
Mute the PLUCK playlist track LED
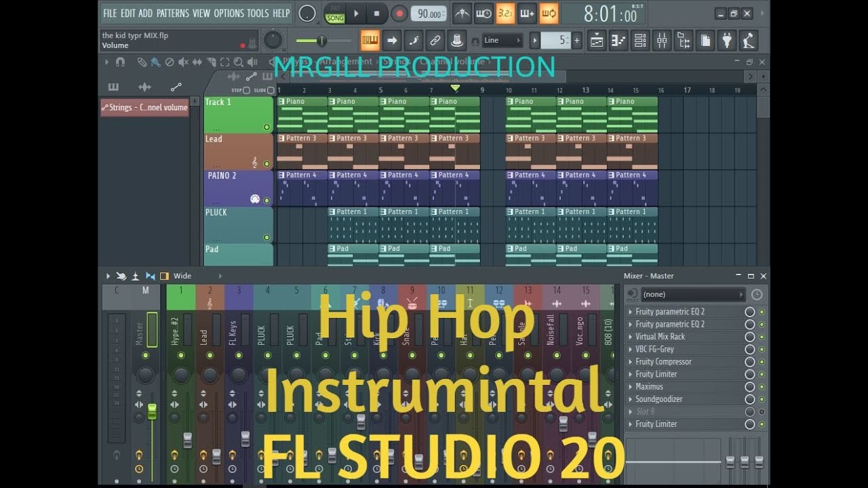267,237
